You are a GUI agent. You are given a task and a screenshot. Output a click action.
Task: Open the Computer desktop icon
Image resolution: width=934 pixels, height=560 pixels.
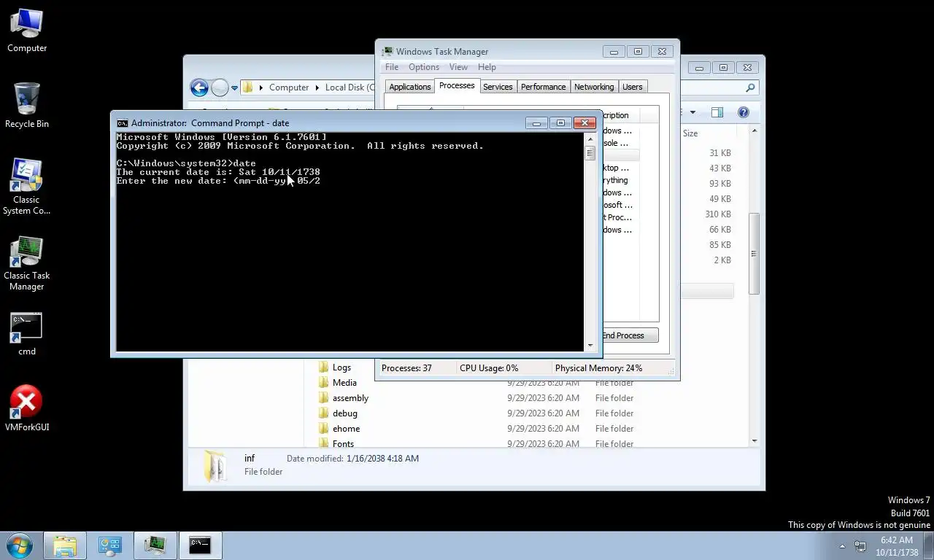click(27, 31)
